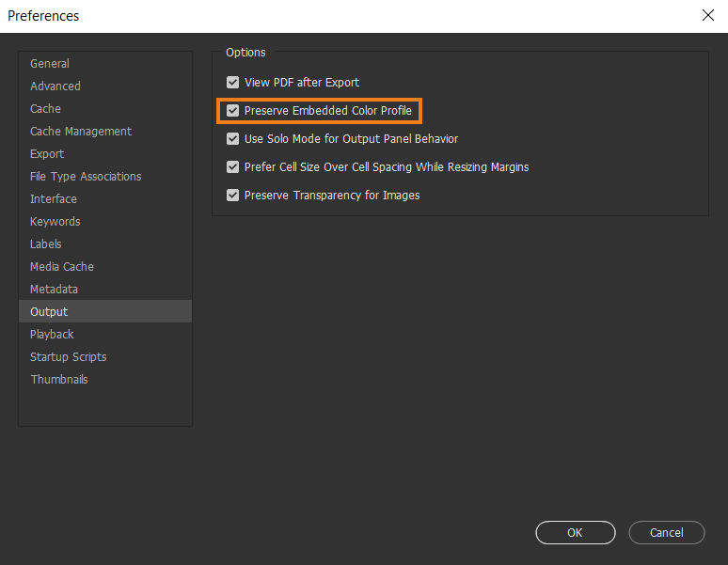728x565 pixels.
Task: Go to Startup Scripts settings
Action: click(x=105, y=357)
